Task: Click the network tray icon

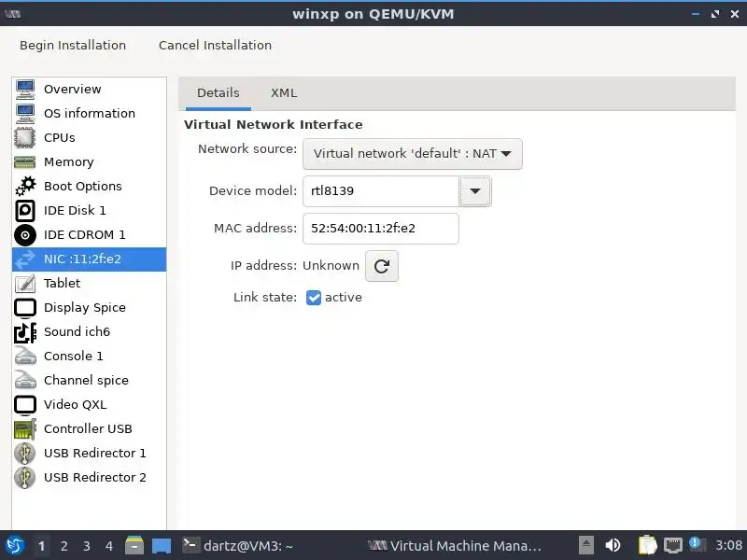Action: pyautogui.click(x=672, y=545)
